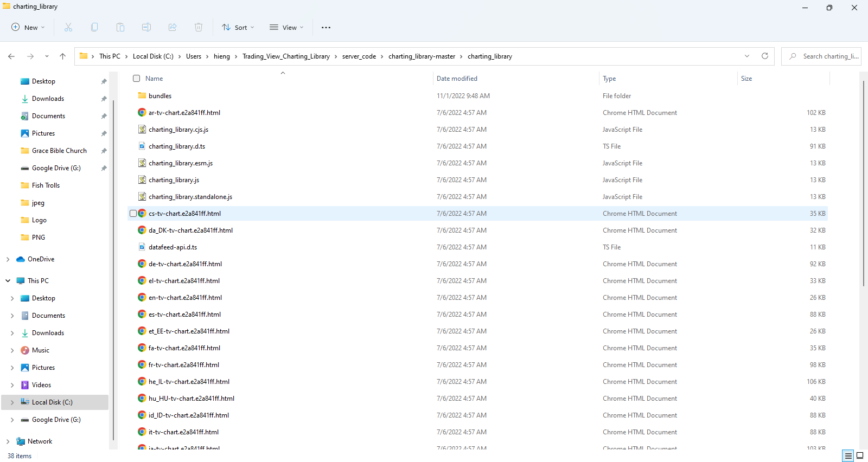Click the file list vertical scrollbar
The height and width of the screenshot is (462, 868).
[864, 183]
